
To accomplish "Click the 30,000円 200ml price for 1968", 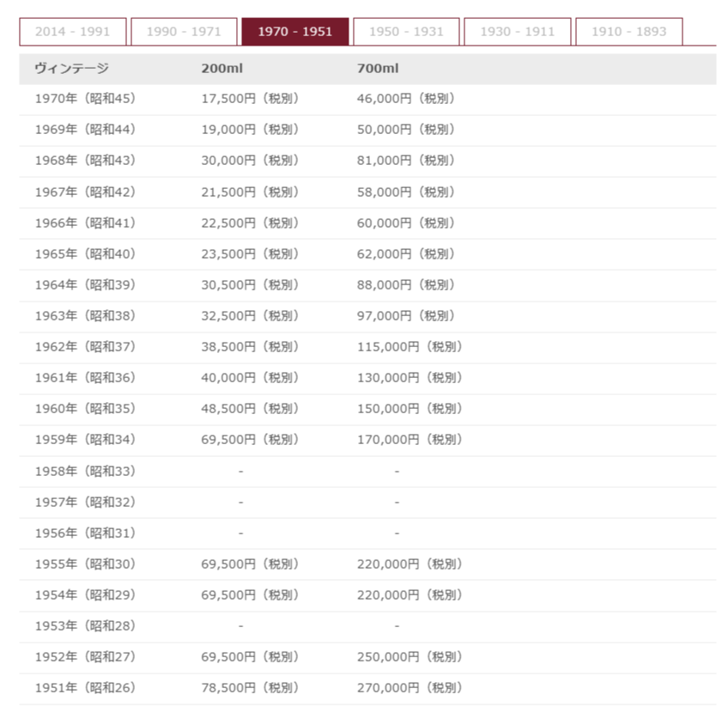I will click(x=249, y=161).
